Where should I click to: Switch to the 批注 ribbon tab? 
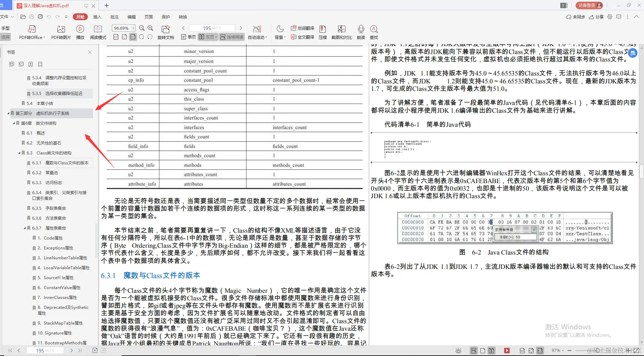[115, 17]
